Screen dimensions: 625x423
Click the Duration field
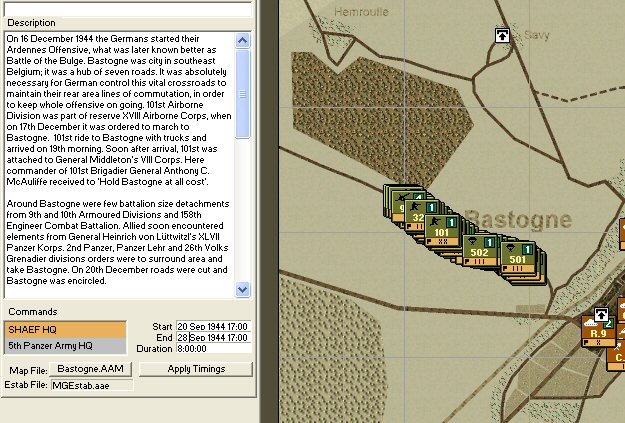tap(214, 349)
